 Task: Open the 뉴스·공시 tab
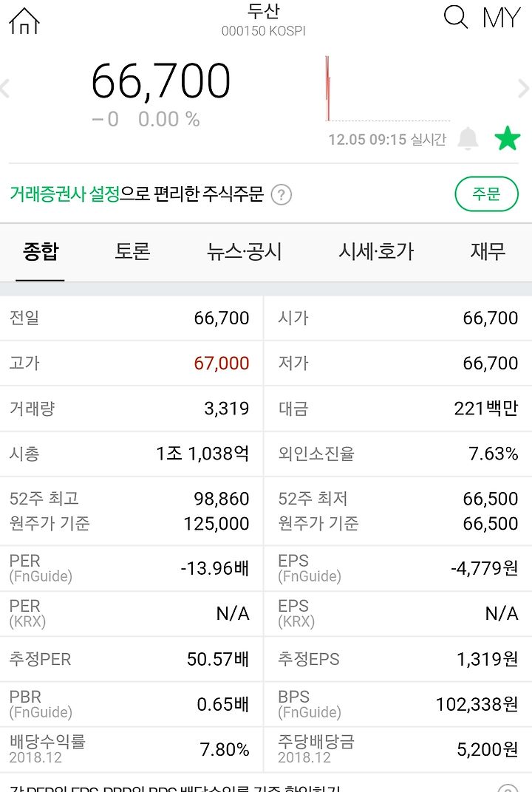[244, 251]
